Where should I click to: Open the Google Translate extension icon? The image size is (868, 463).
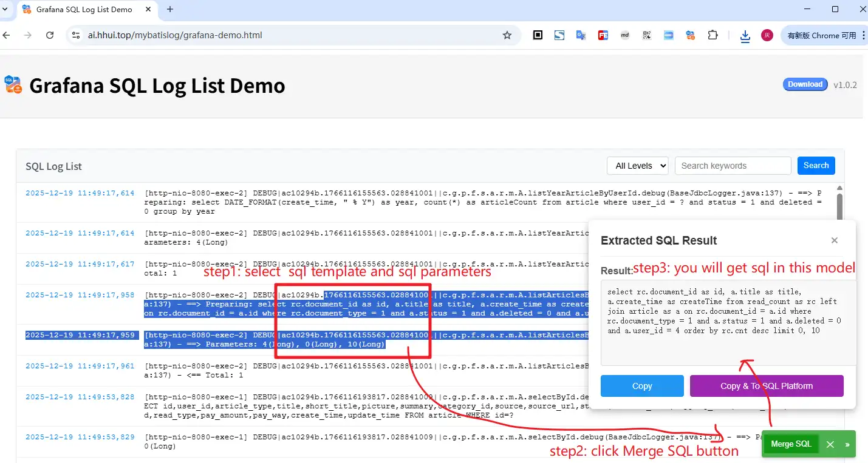(x=581, y=35)
